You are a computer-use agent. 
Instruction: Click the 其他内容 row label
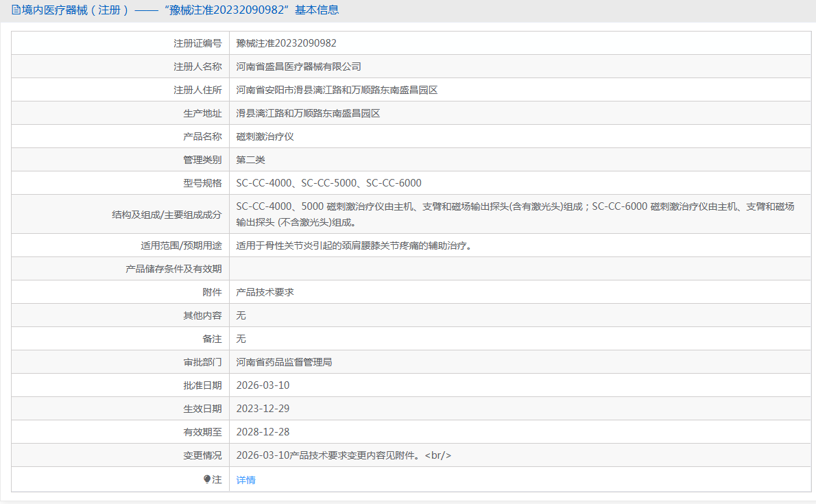pyautogui.click(x=202, y=315)
